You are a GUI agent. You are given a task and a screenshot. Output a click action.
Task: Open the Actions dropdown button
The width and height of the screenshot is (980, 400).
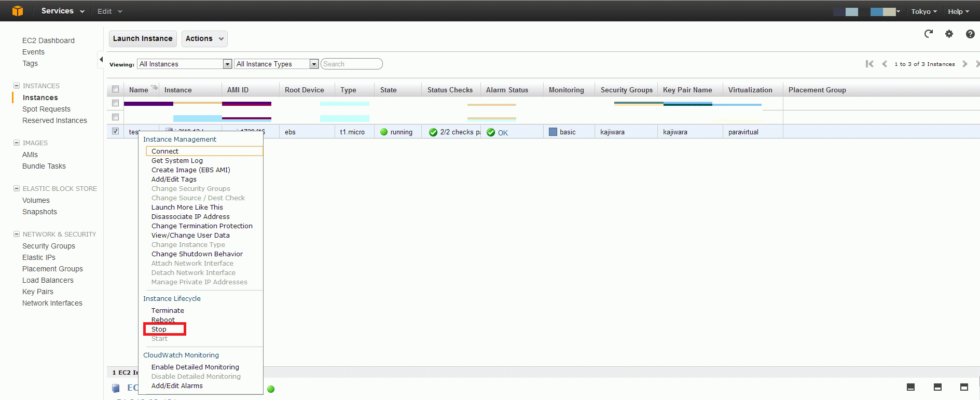point(204,39)
